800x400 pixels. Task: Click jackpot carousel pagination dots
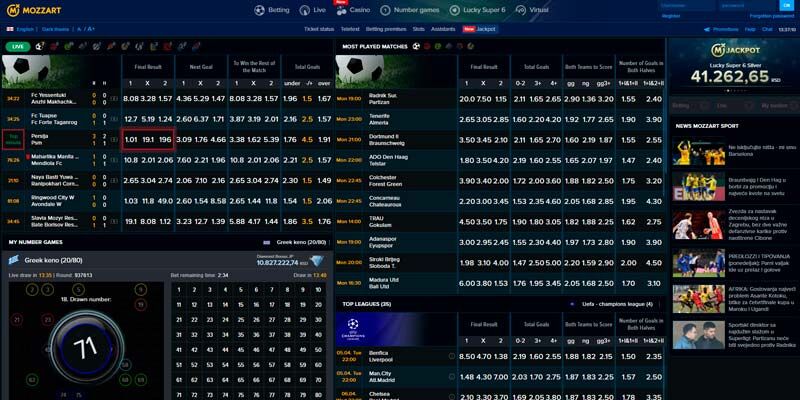pos(735,90)
